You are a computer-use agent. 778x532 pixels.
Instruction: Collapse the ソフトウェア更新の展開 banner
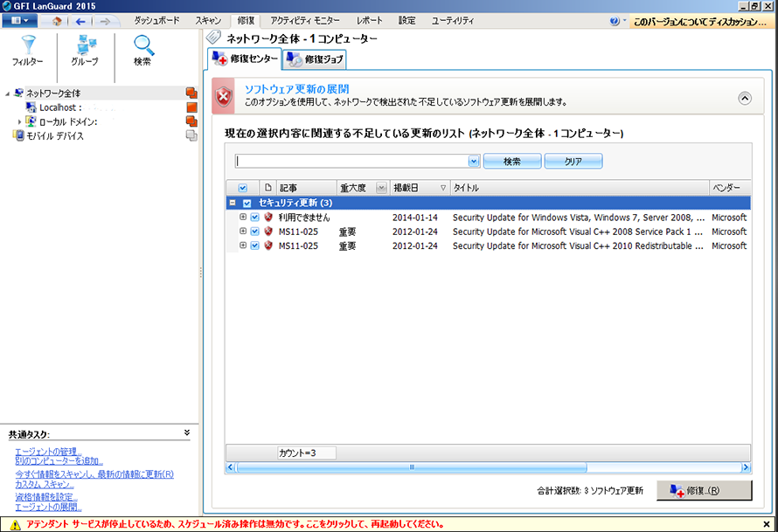click(x=744, y=98)
